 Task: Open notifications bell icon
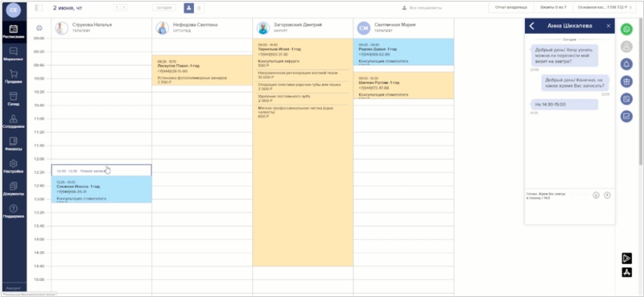point(626,64)
